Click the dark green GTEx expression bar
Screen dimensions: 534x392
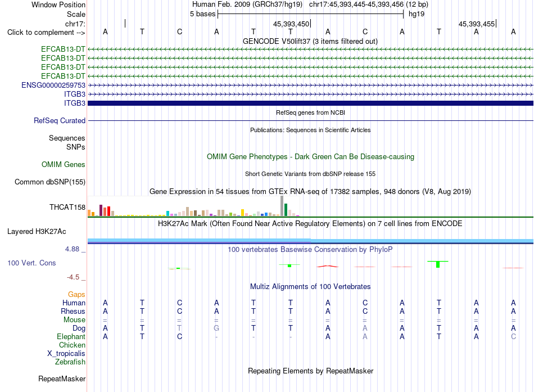click(x=286, y=210)
